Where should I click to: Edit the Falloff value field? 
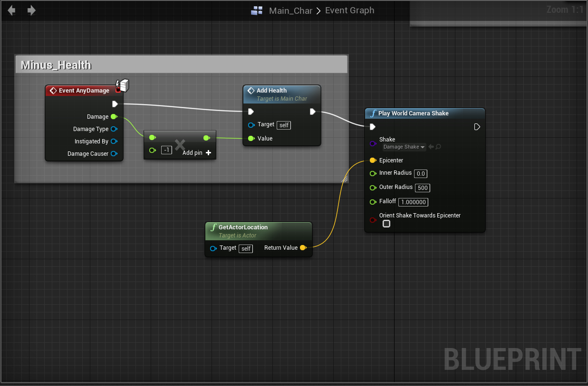pos(413,202)
